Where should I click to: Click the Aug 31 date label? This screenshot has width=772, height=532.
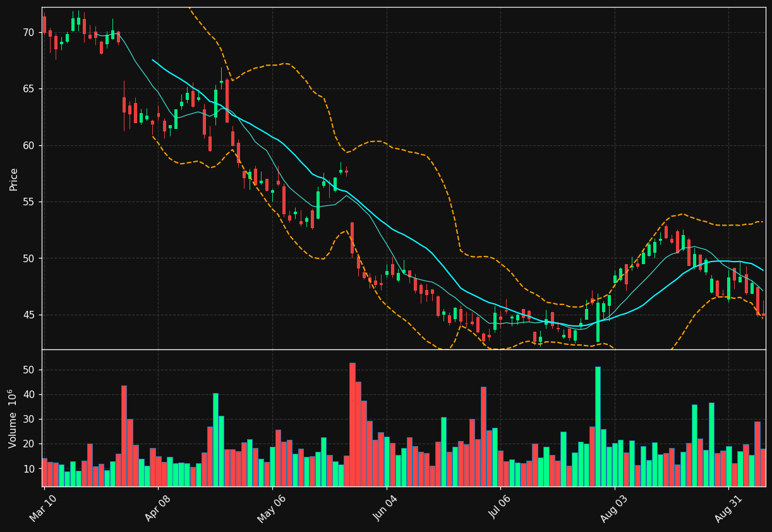click(x=728, y=508)
